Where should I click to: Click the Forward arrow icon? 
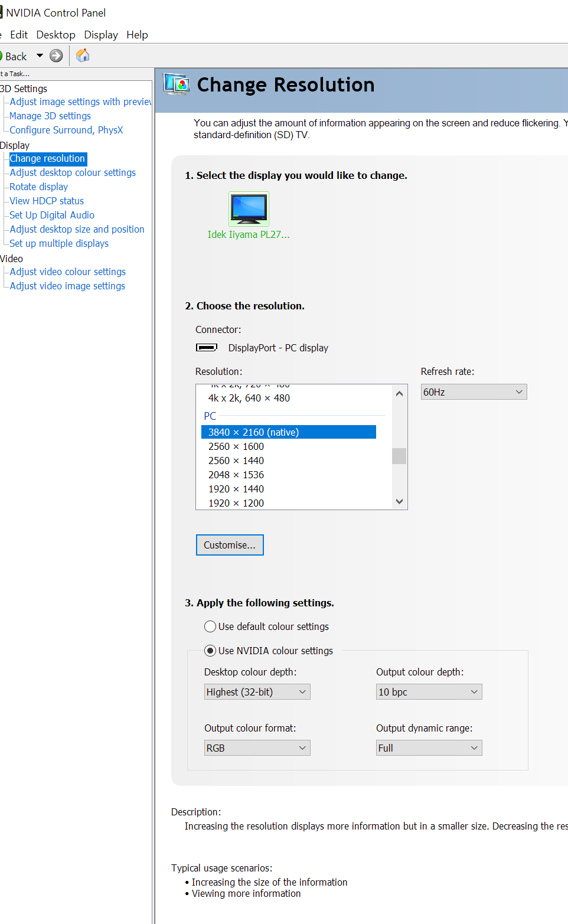(x=56, y=55)
